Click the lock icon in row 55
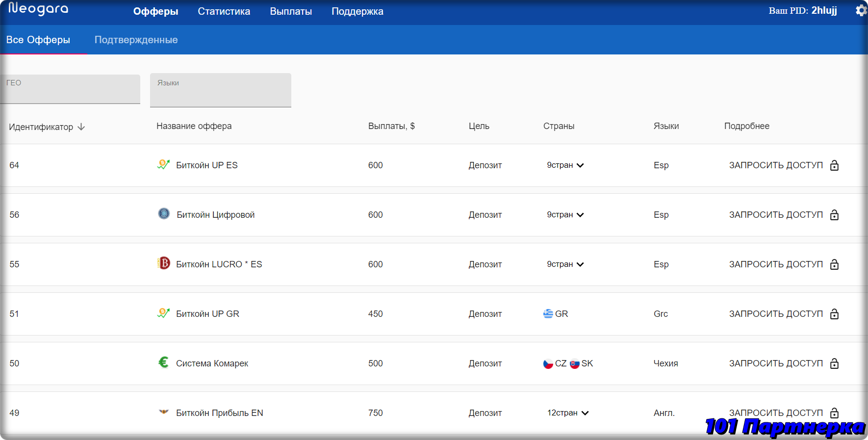This screenshot has height=440, width=868. (x=834, y=264)
